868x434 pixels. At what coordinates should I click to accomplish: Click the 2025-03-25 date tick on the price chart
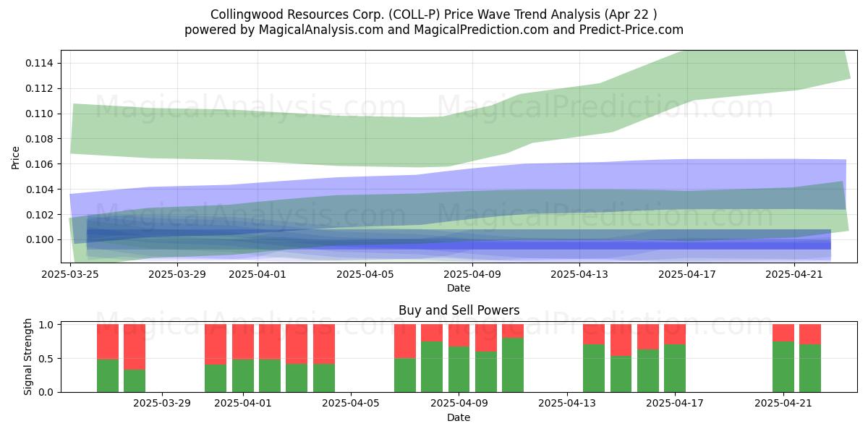[71, 274]
